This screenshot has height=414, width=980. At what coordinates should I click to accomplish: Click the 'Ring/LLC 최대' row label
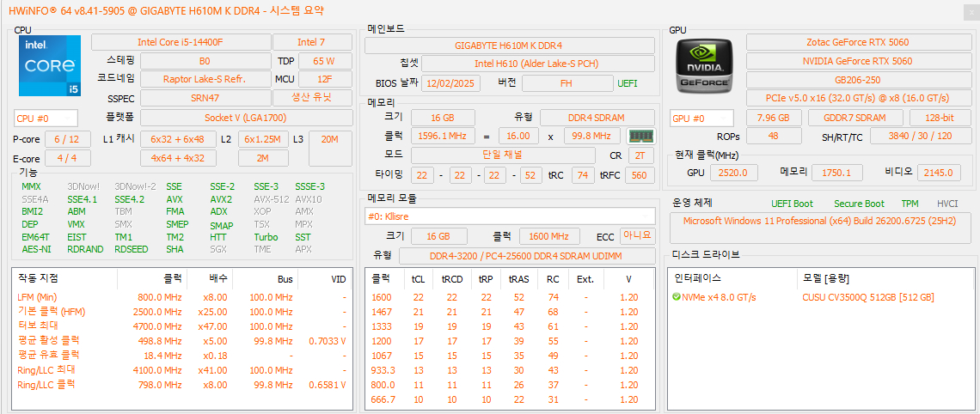pyautogui.click(x=48, y=369)
